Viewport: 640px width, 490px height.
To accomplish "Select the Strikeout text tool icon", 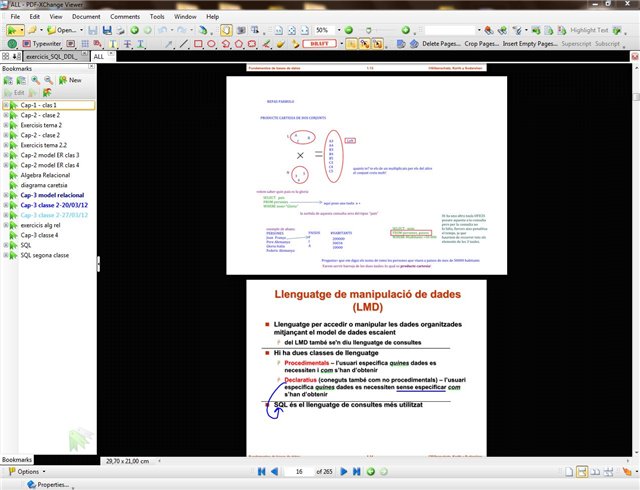I will (127, 43).
